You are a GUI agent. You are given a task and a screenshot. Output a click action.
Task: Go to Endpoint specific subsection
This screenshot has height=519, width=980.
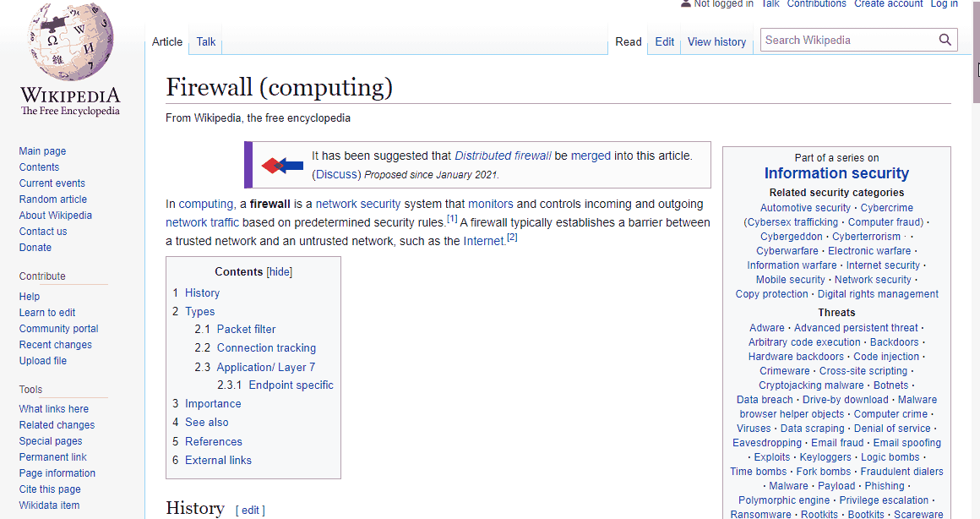click(291, 385)
